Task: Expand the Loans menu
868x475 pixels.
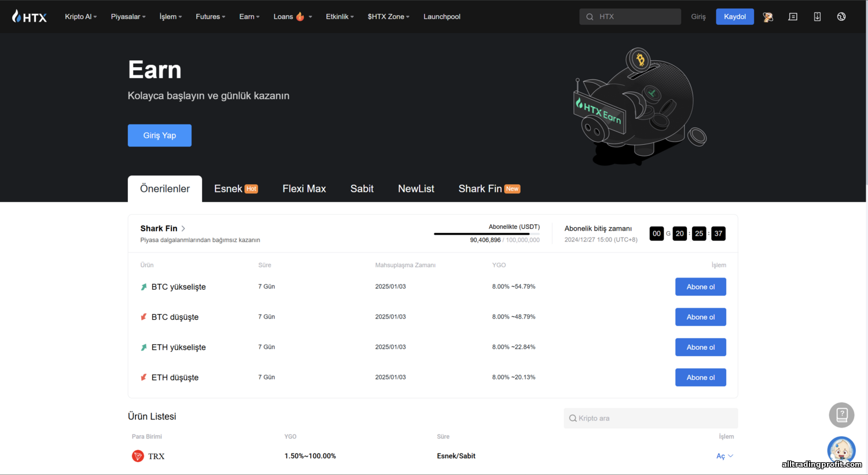Action: 293,17
